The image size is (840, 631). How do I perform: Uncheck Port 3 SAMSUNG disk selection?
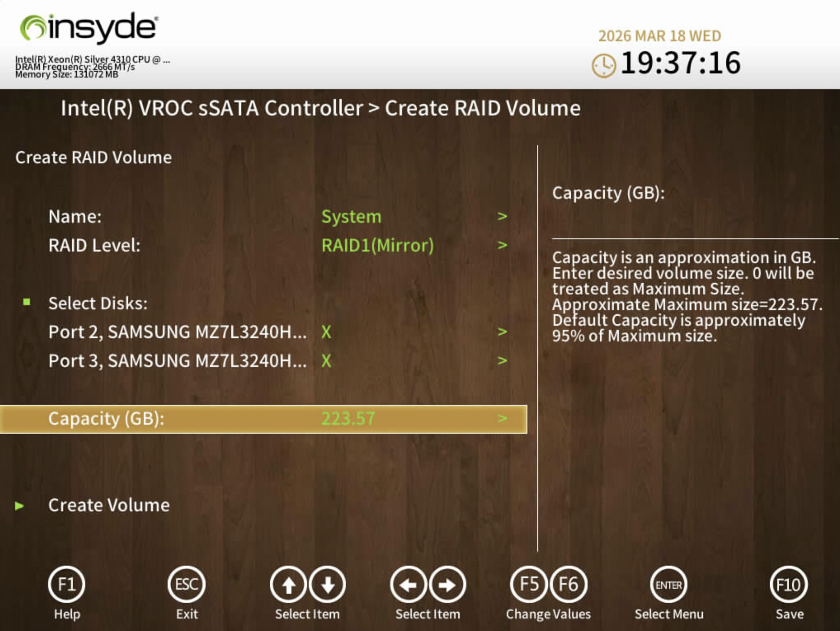327,361
